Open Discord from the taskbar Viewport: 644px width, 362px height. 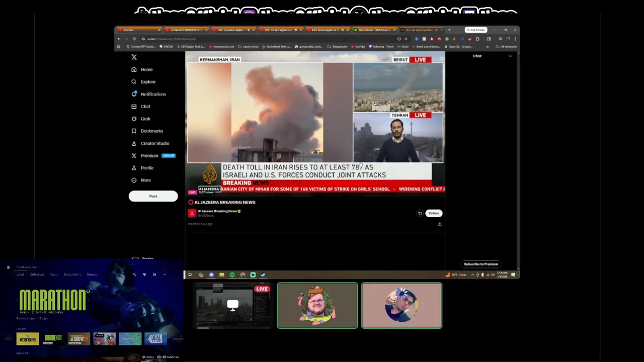coord(211,275)
